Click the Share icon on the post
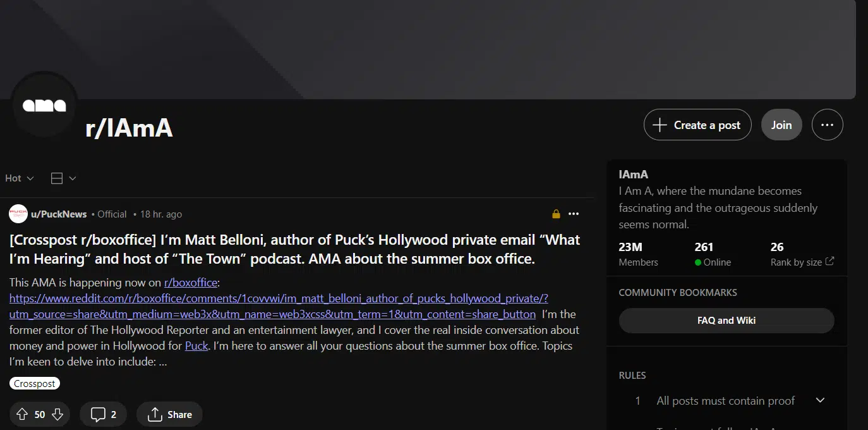868x430 pixels. click(x=154, y=414)
